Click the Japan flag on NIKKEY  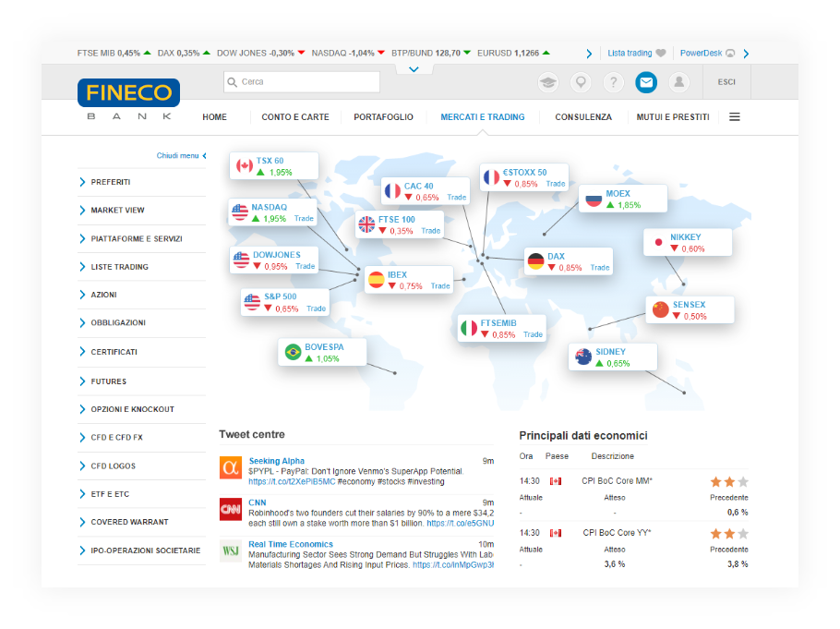658,242
